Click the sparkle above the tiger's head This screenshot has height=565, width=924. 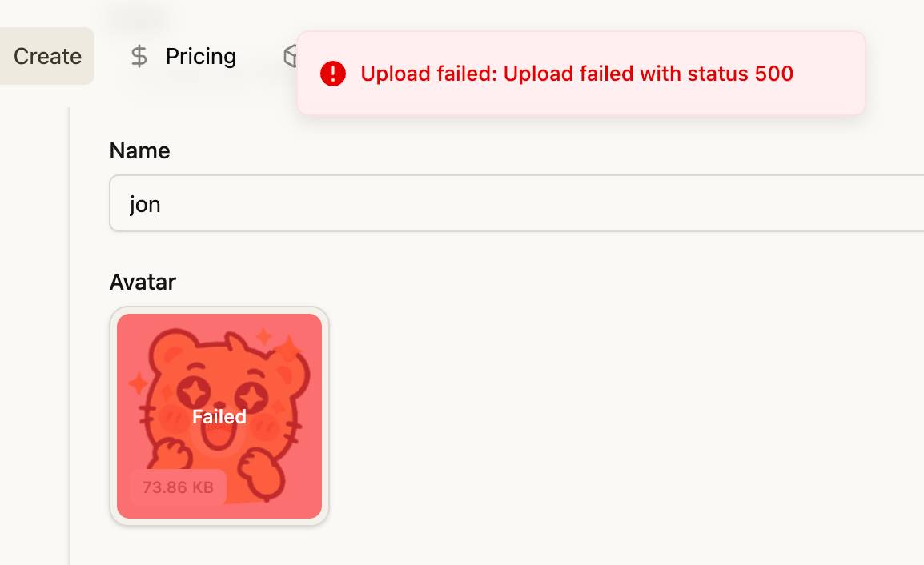coord(264,335)
